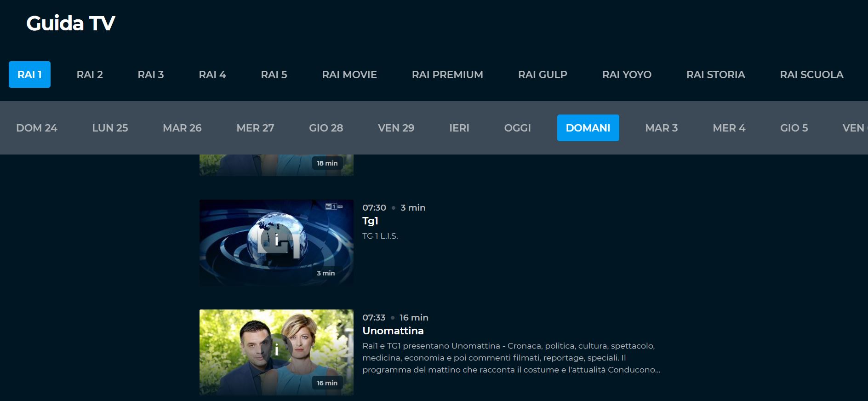Switch to the RAI 2 channel
Viewport: 868px width, 401px height.
90,74
